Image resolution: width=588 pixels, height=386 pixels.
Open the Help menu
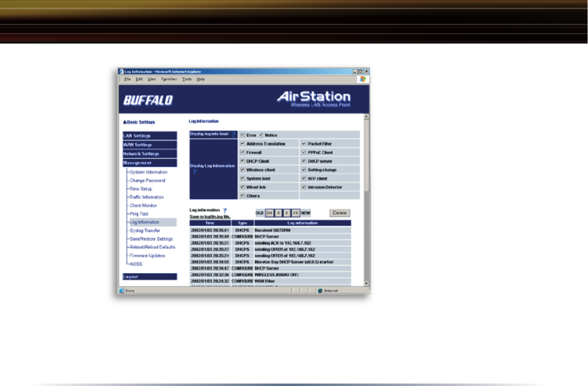point(201,79)
